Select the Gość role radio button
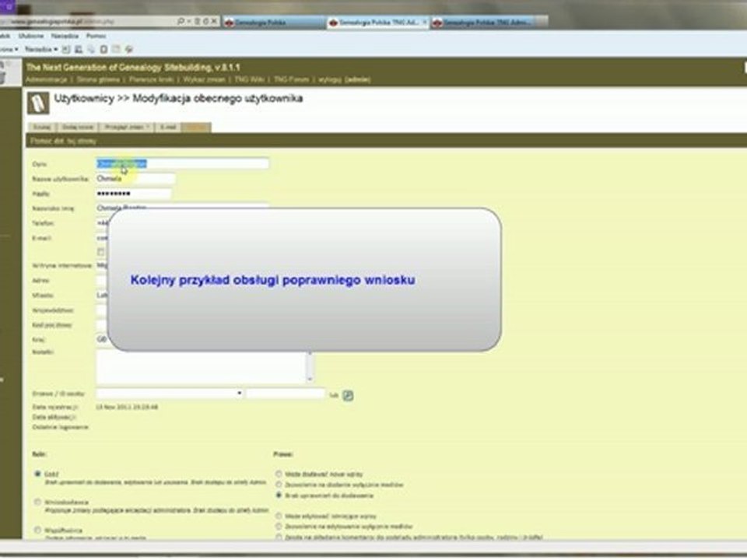The height and width of the screenshot is (560, 747). (37, 474)
